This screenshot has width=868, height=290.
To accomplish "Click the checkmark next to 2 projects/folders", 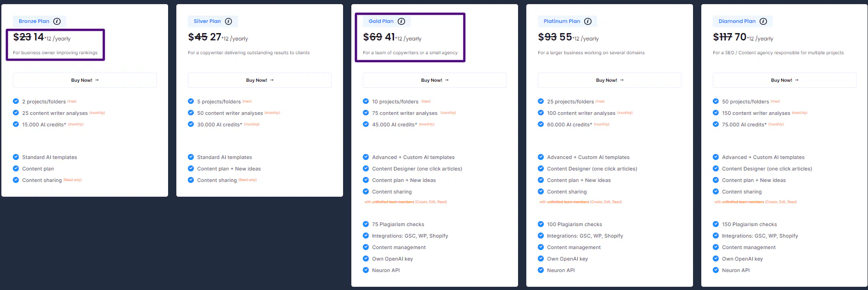I will (16, 102).
